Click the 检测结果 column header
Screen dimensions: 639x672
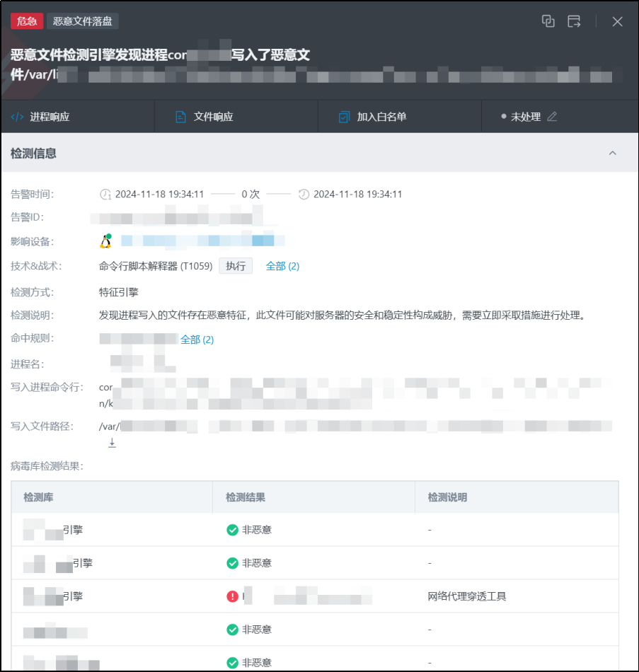pyautogui.click(x=246, y=497)
